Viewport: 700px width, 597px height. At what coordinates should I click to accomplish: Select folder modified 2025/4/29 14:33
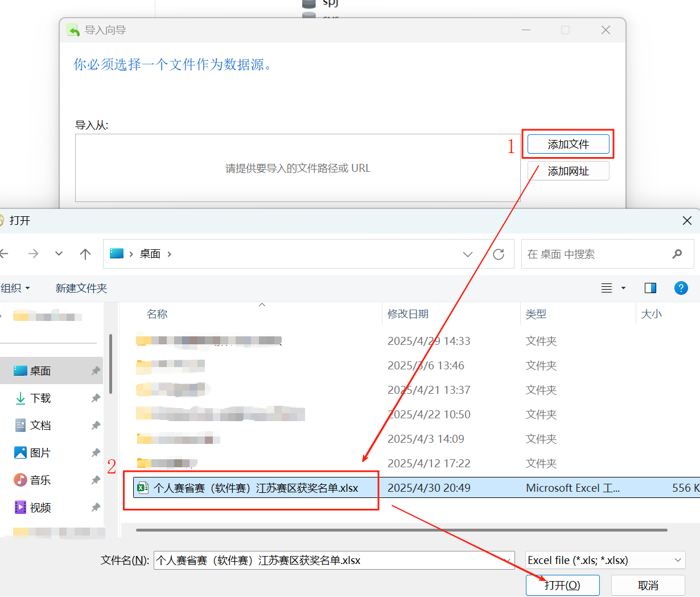[x=417, y=341]
